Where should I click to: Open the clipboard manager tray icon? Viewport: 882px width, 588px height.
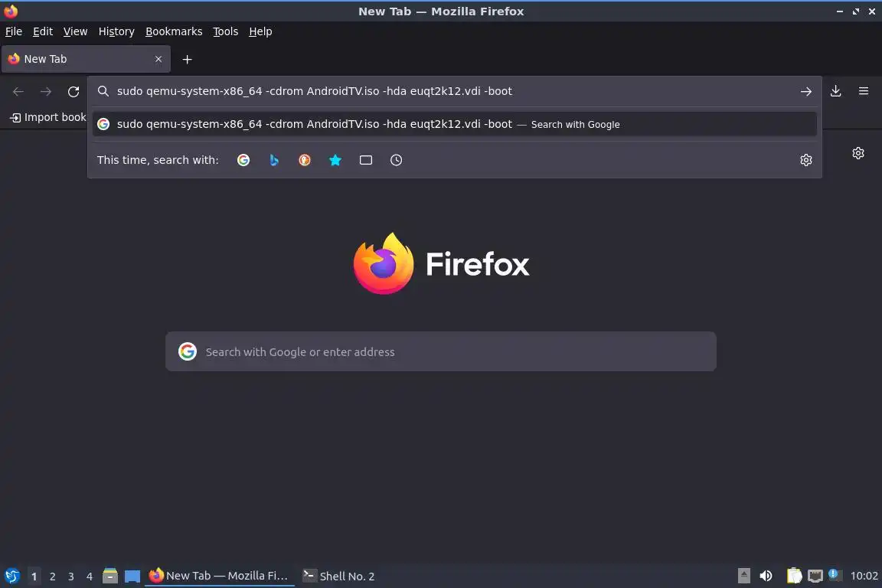(794, 576)
